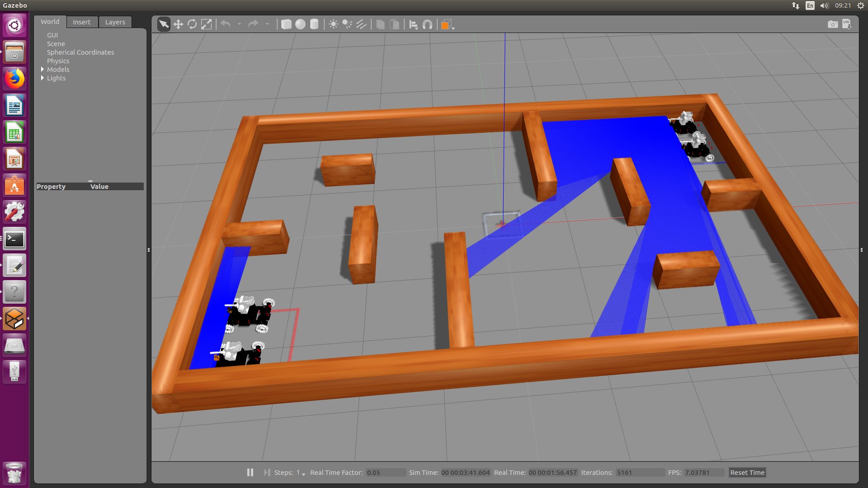Click the Property column header
Screen dimensions: 868x488
(51, 187)
